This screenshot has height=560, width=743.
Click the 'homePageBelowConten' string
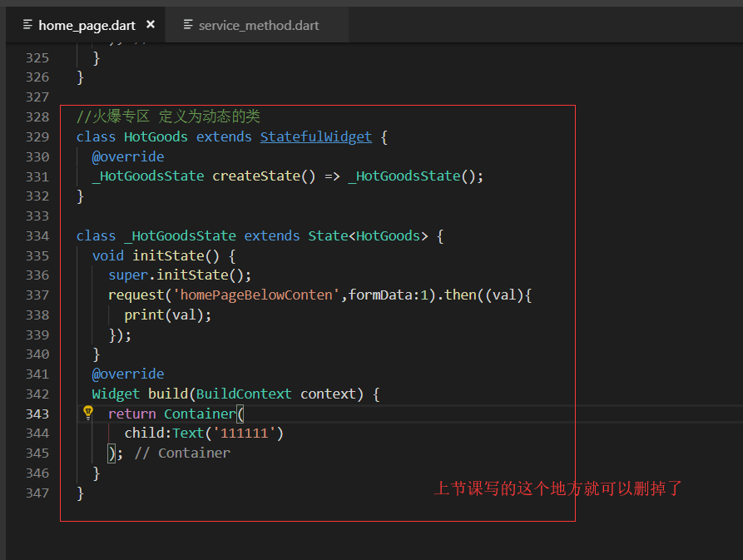pos(256,295)
